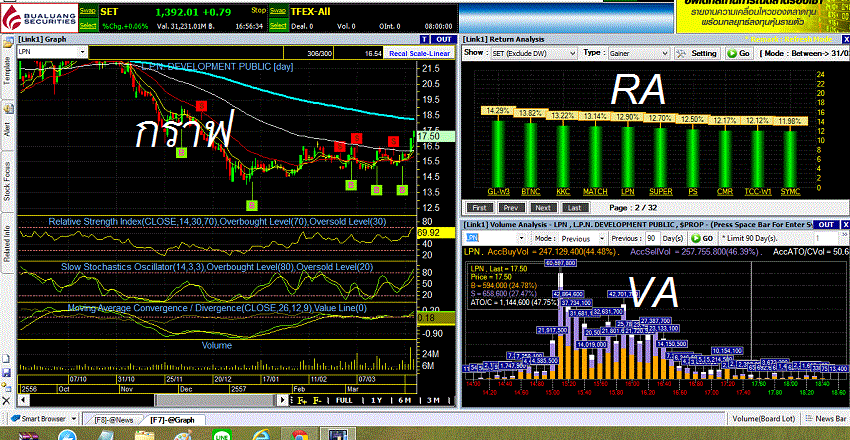
Task: Launch Internet Explorer from the taskbar
Action: (261, 435)
